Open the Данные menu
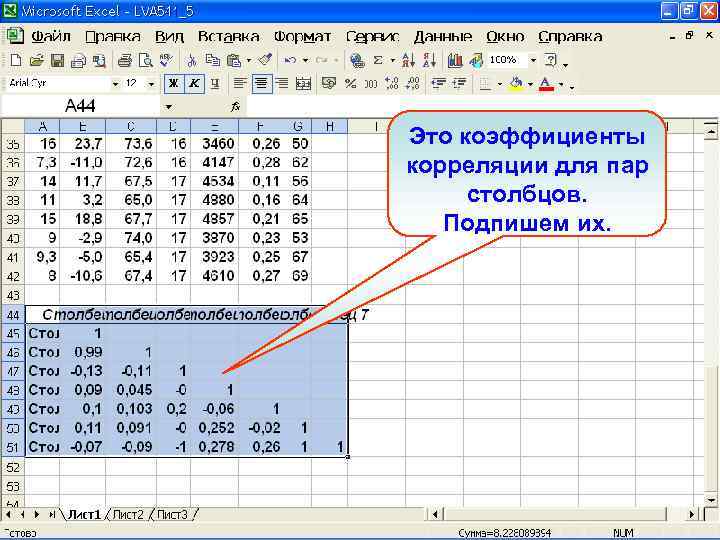720x540 pixels. pos(443,36)
